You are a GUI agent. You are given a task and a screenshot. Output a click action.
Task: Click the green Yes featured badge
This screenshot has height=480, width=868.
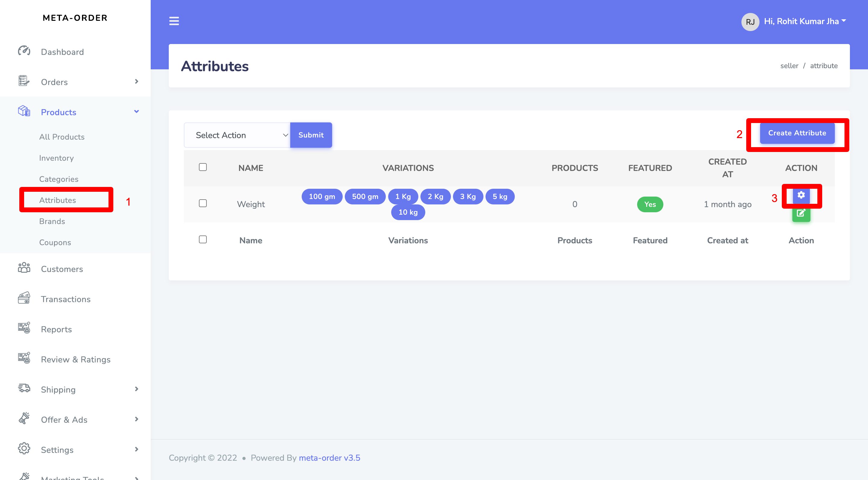pyautogui.click(x=650, y=204)
